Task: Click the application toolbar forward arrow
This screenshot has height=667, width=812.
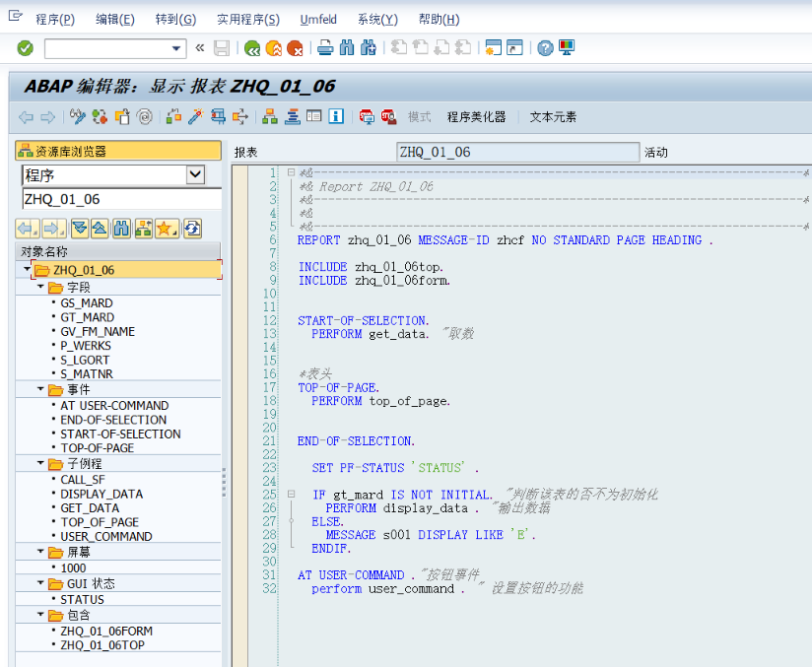Action: [x=47, y=117]
